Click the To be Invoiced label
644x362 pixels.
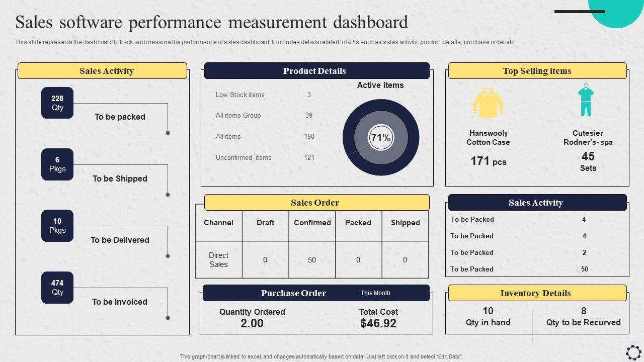120,302
